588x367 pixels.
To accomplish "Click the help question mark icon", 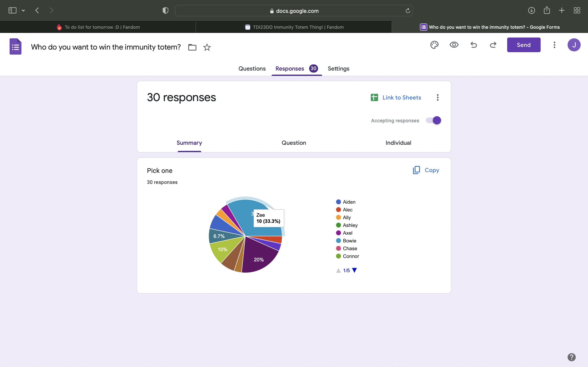I will click(571, 357).
